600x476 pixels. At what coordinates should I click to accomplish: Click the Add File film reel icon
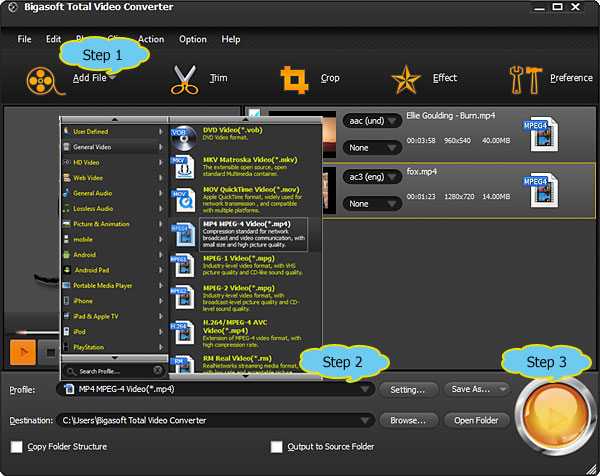click(44, 81)
